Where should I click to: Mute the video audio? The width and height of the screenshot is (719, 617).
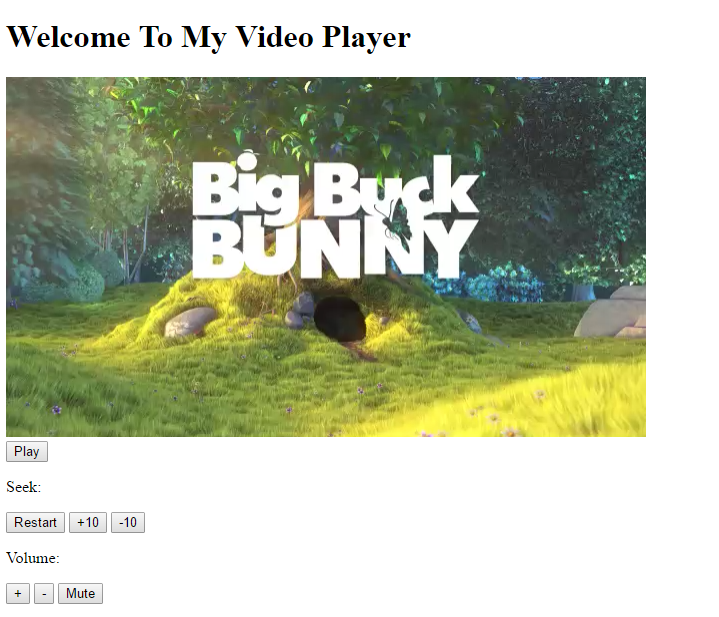pos(80,594)
